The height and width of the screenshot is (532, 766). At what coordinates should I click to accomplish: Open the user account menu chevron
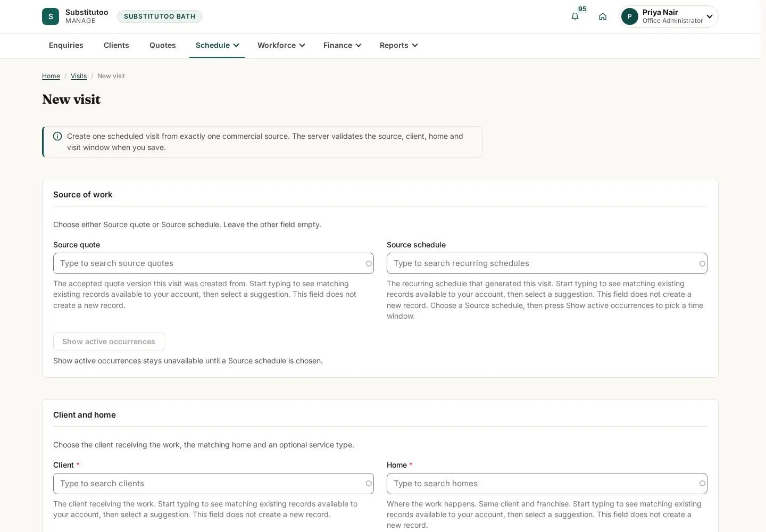709,16
